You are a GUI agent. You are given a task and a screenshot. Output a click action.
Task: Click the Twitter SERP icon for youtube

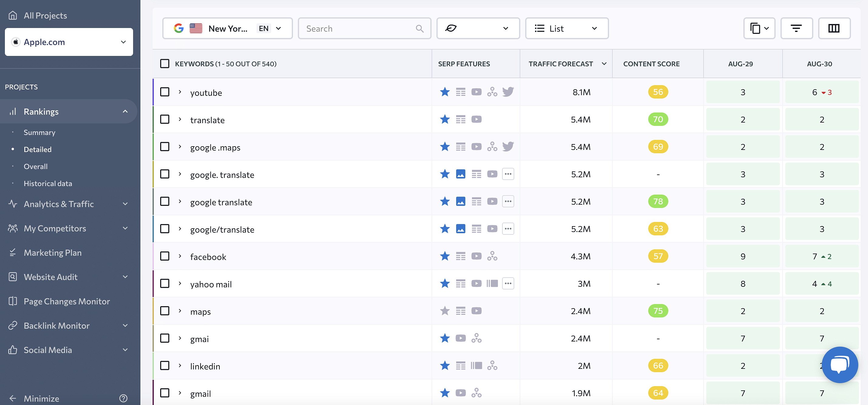click(508, 92)
